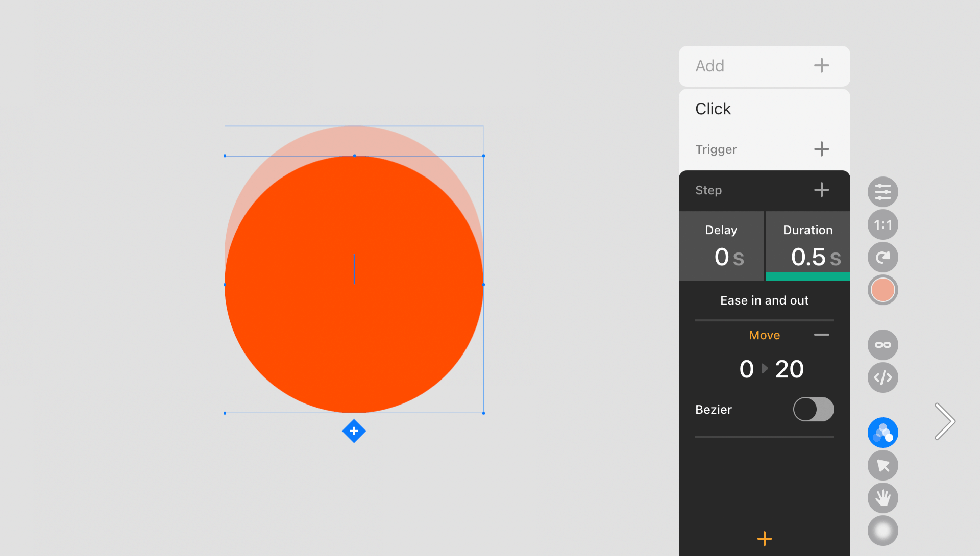
Task: Select the highlighted blue blend mode icon
Action: (883, 432)
